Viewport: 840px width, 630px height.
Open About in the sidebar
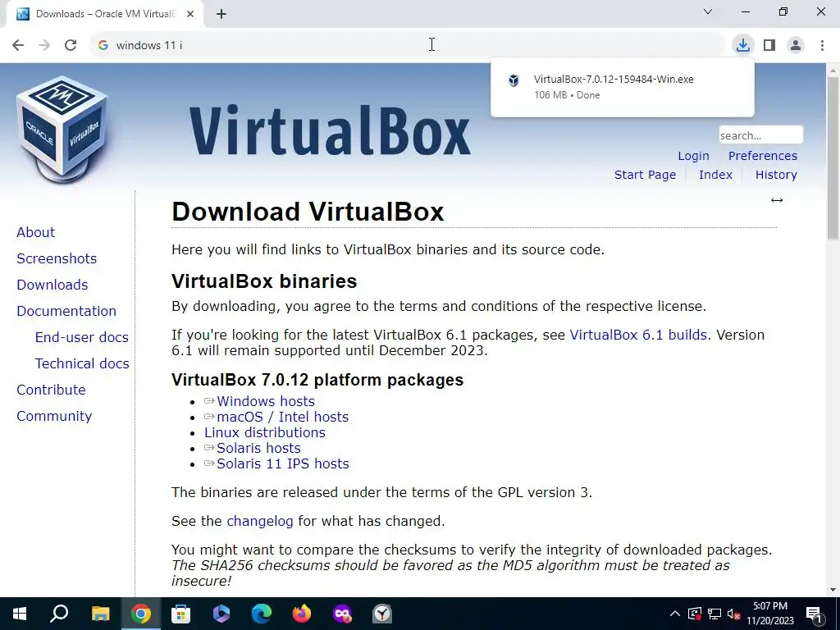[x=36, y=232]
